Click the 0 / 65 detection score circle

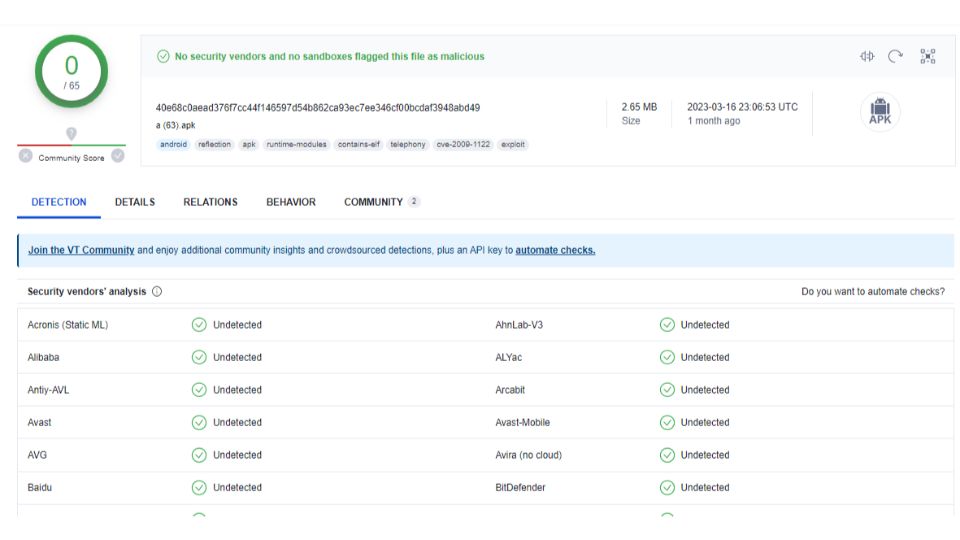coord(72,71)
